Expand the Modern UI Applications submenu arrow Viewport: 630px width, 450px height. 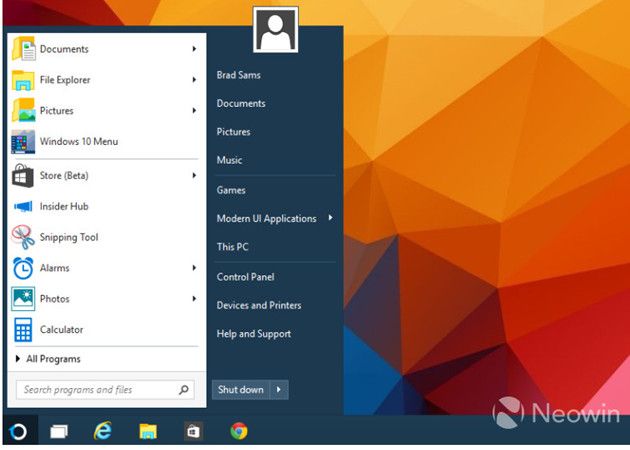pyautogui.click(x=330, y=218)
